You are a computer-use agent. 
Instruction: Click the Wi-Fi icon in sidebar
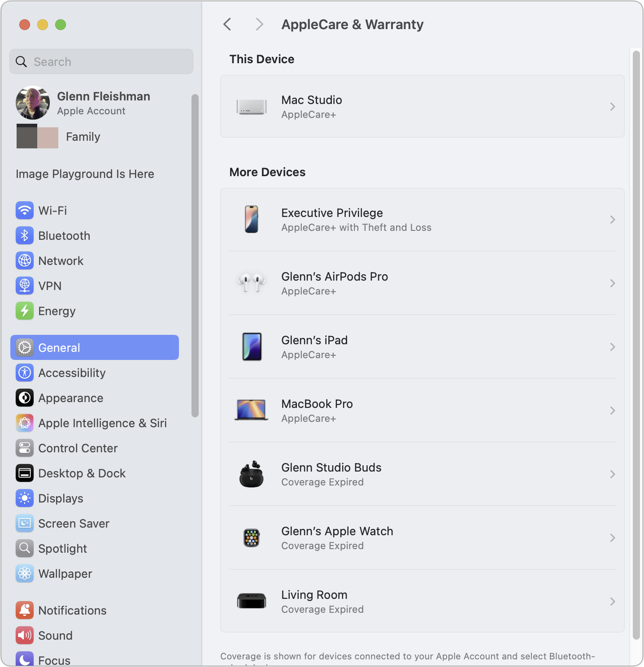click(25, 210)
